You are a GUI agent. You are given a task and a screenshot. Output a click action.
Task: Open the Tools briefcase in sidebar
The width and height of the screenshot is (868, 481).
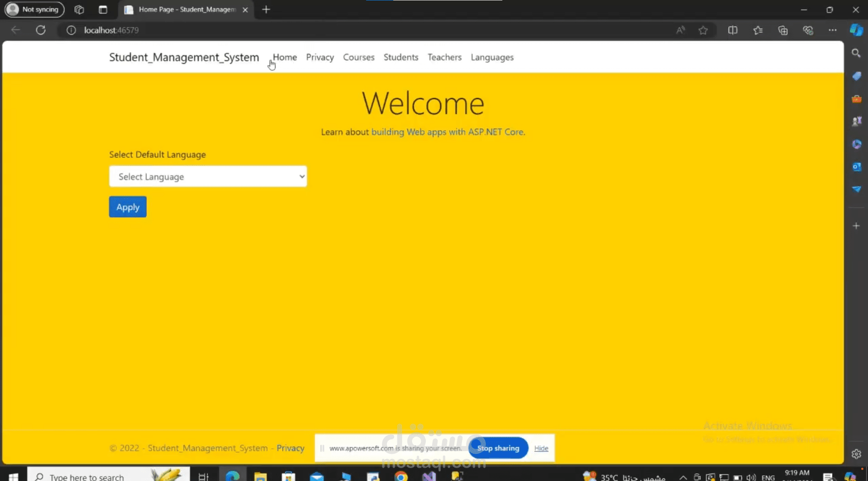coord(856,99)
